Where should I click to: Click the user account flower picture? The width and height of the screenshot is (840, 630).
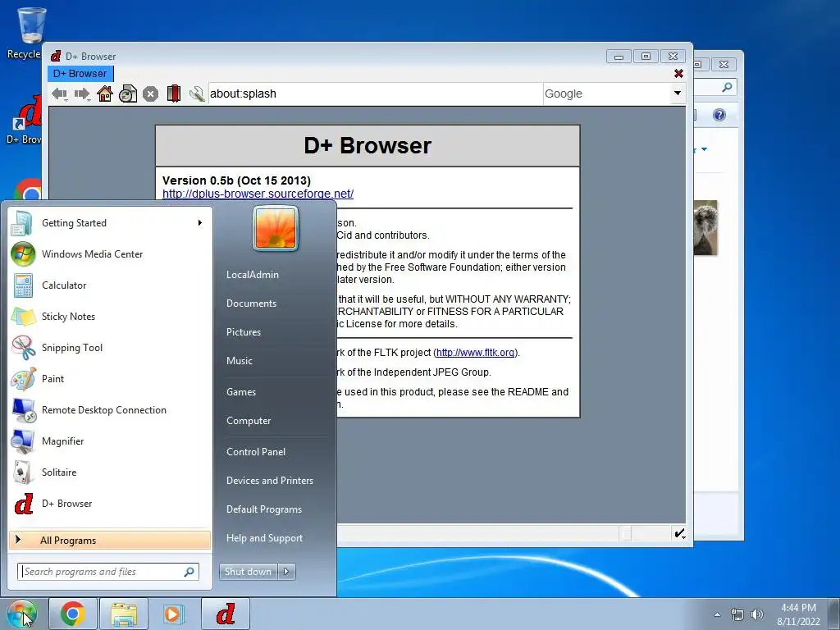tap(276, 228)
